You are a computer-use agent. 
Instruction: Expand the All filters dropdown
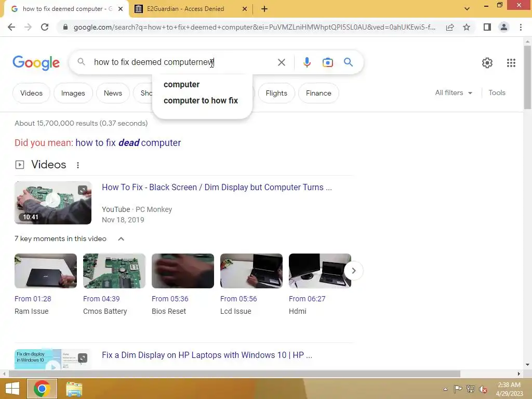453,92
